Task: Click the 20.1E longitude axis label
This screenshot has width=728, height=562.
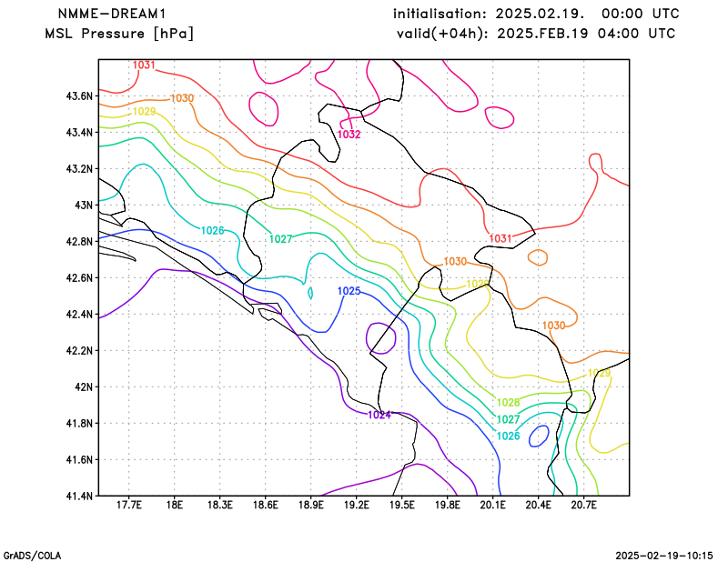Action: click(492, 506)
